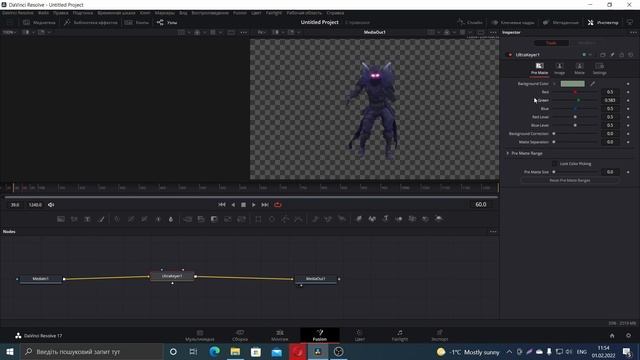Add a Fast Noise node from the toolbar
This screenshot has width=640, height=360.
tap(74, 219)
